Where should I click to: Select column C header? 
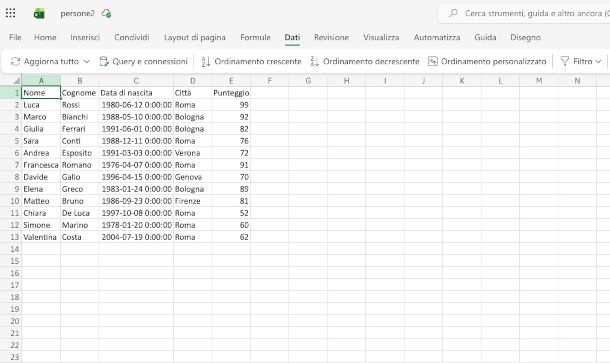click(x=136, y=81)
